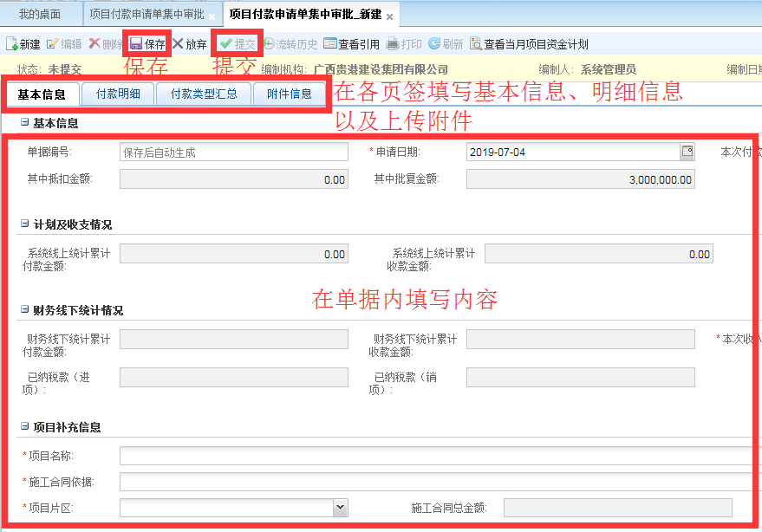The height and width of the screenshot is (532, 762).
Task: Switch to the 付款明细 tab
Action: click(x=118, y=94)
